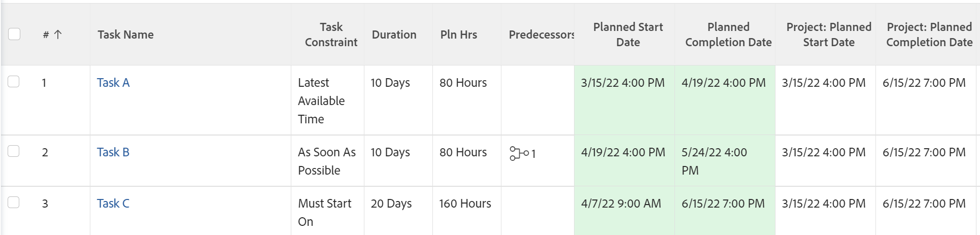980x235 pixels.
Task: Click the Task Constraint column header
Action: coord(331,35)
